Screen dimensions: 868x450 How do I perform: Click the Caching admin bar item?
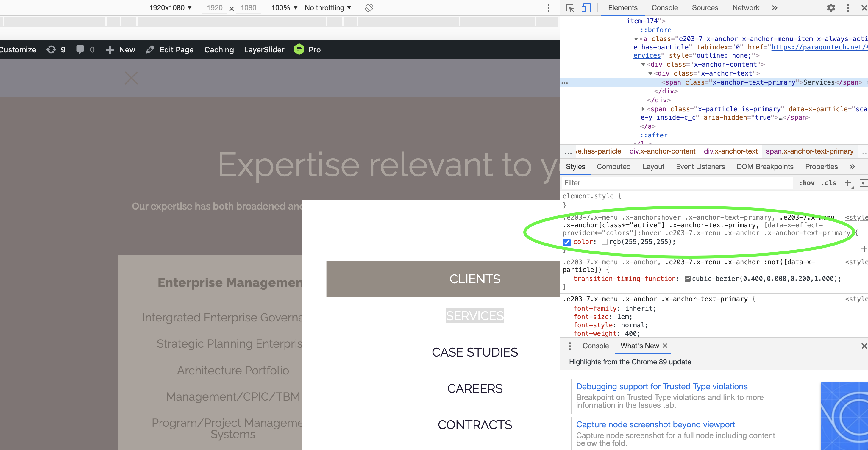click(219, 50)
